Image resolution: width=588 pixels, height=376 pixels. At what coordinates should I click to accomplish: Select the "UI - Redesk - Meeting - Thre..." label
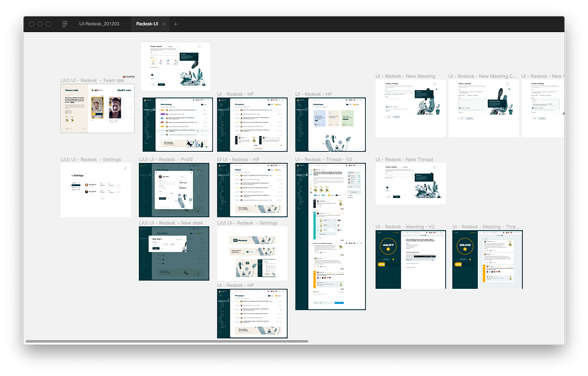point(486,227)
